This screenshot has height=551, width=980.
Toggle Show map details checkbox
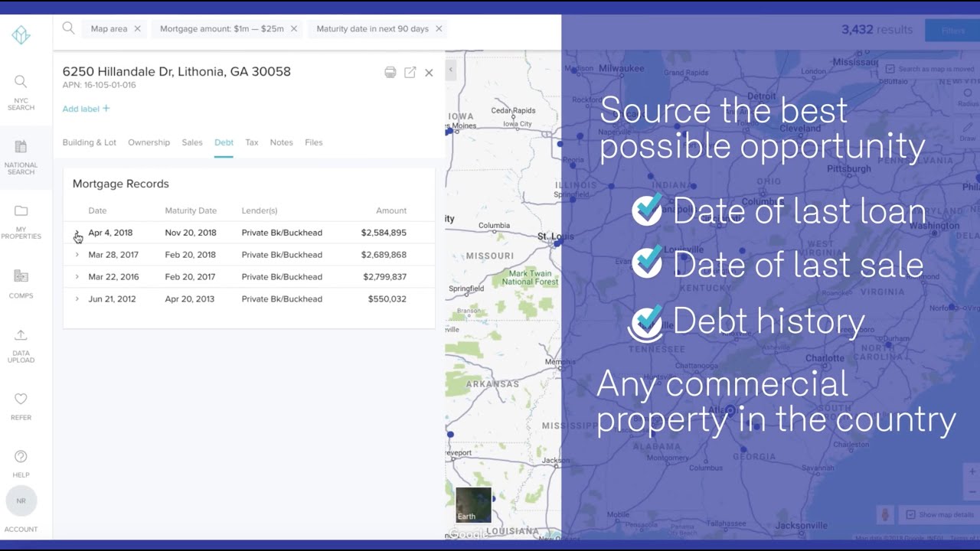911,514
